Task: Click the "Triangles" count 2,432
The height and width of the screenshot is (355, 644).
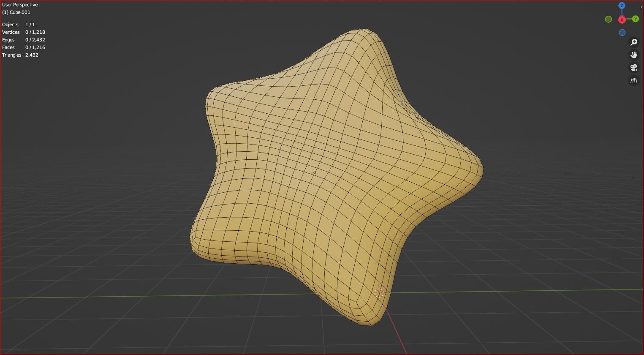Action: 32,55
